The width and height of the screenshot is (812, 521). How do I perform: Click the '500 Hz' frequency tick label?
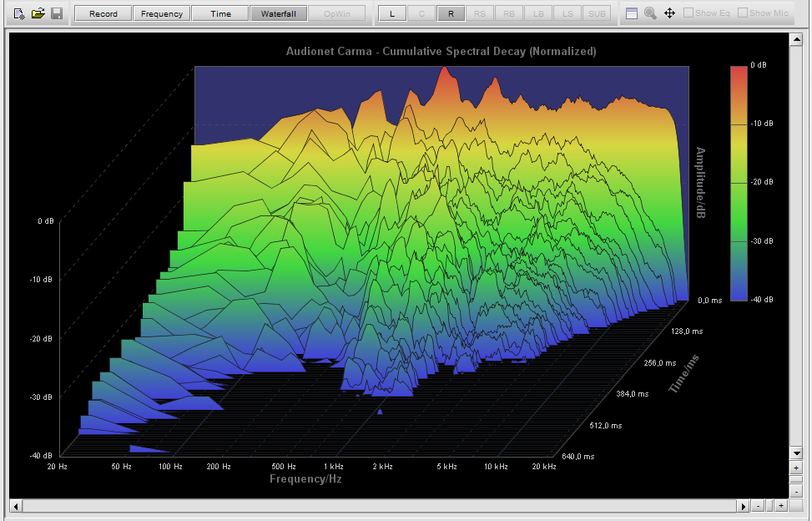284,467
